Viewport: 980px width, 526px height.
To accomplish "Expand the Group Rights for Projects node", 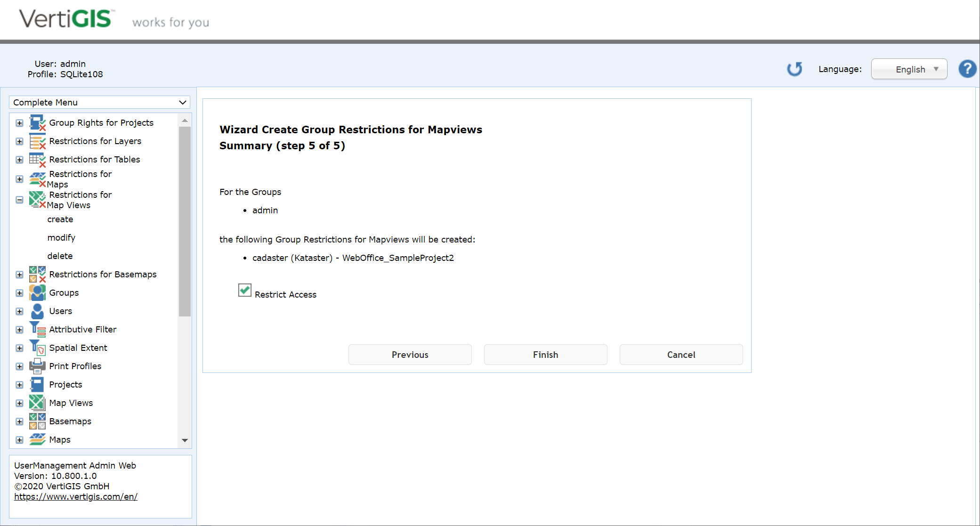I will [19, 123].
